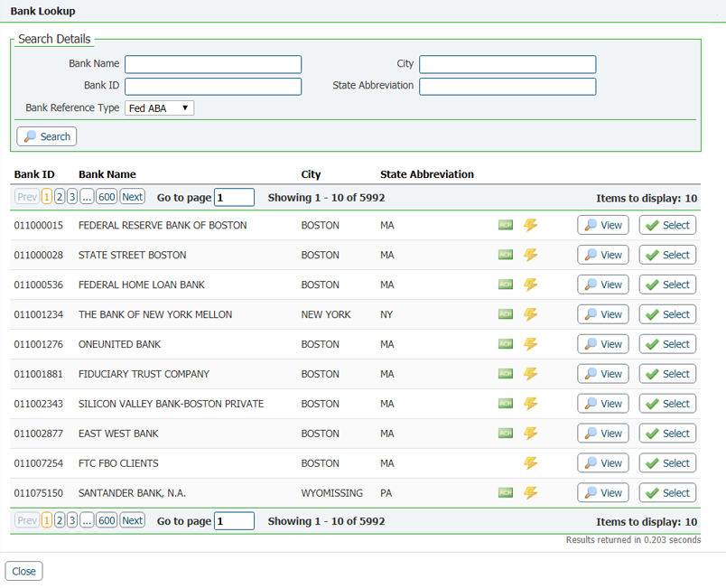
Task: Click Next in the top pagination bar
Action: (133, 197)
